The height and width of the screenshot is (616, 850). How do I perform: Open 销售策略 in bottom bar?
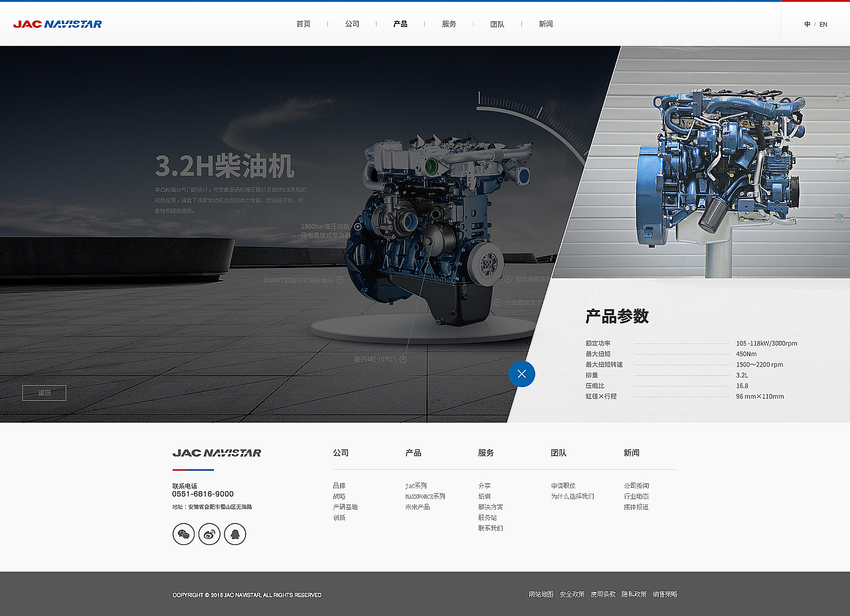point(665,595)
